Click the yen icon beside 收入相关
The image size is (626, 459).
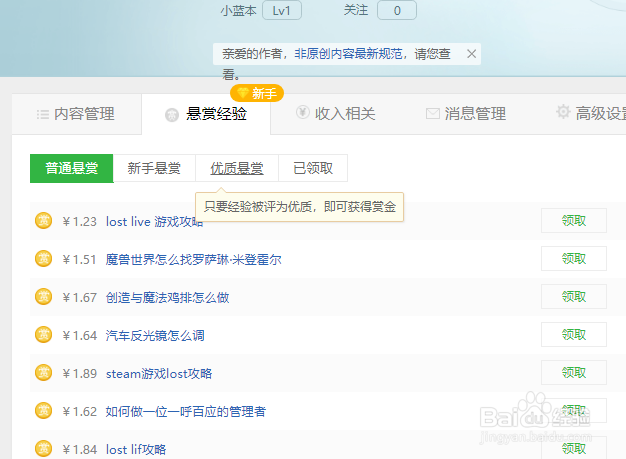[x=303, y=112]
